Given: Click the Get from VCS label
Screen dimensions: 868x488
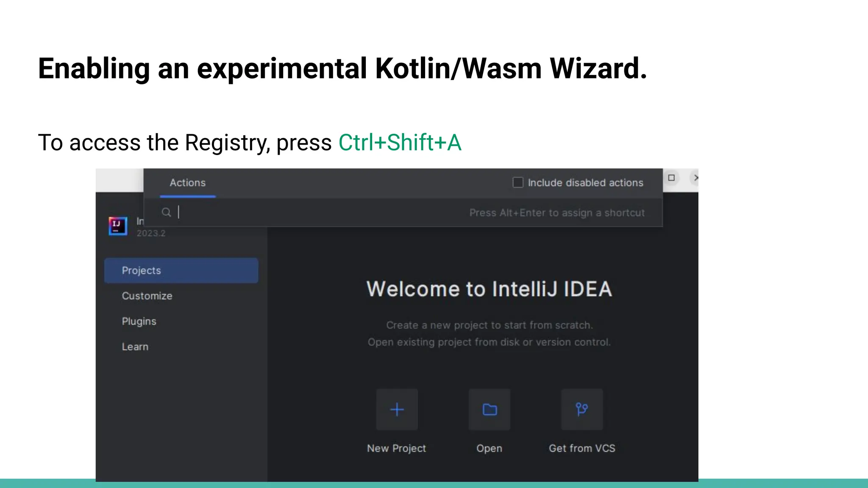Looking at the screenshot, I should click(582, 448).
